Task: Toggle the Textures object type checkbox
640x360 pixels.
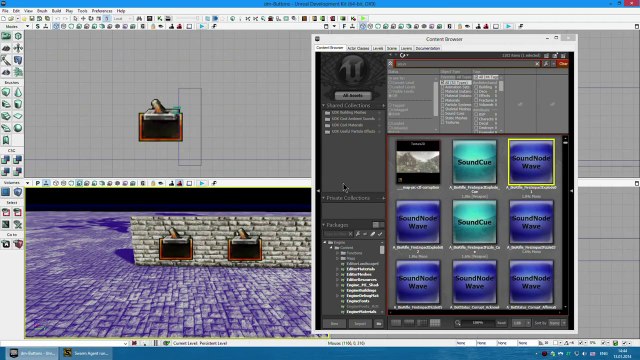Action: click(442, 122)
